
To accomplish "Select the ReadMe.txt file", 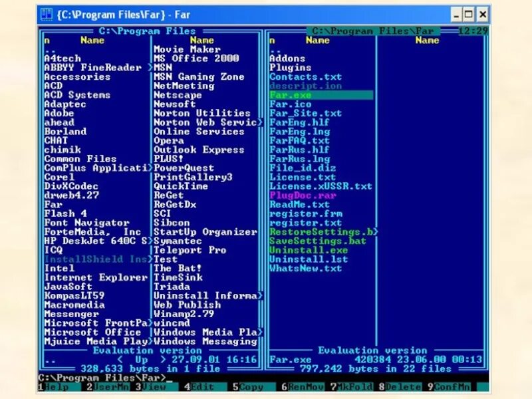I will click(x=300, y=205).
